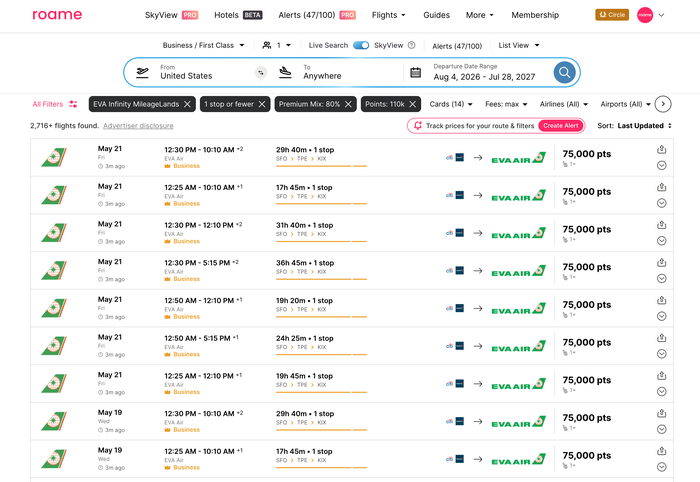The image size is (700, 482).
Task: Share the 29h 40m May 19 flight
Action: pos(662,413)
